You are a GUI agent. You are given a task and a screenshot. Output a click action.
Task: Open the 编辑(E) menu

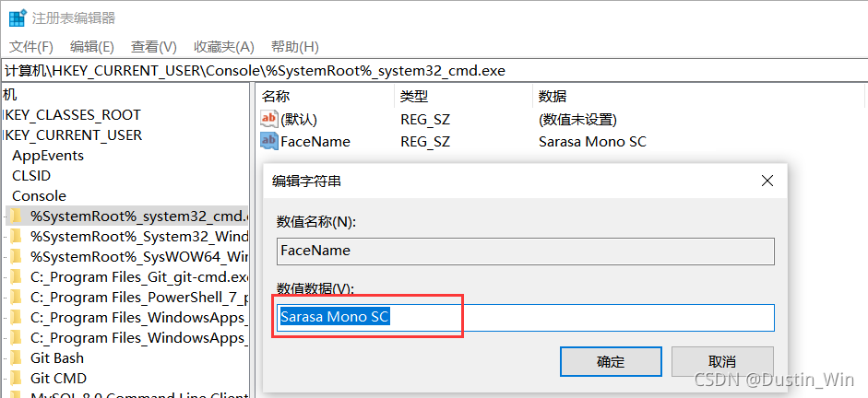click(x=92, y=47)
